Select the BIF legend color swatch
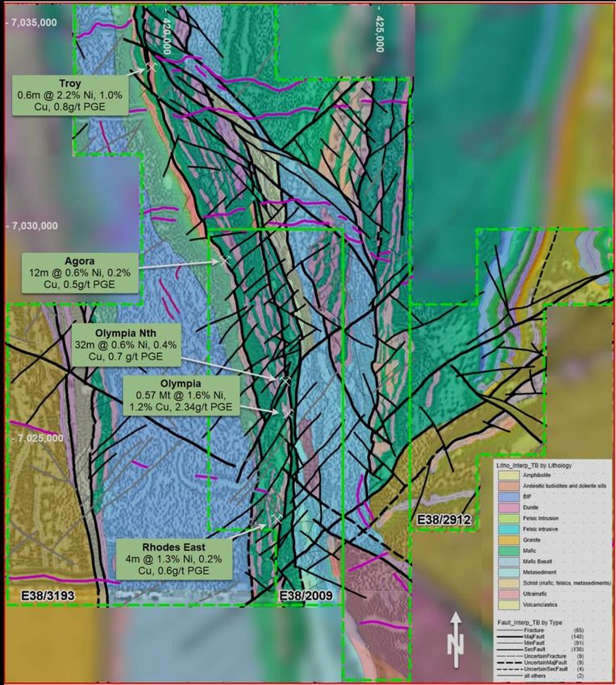Screen dimensions: 616x685 click(507, 497)
